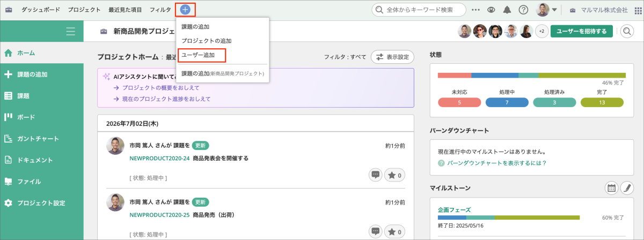644x240 pixels.
Task: Open notifications bell icon
Action: 507,10
